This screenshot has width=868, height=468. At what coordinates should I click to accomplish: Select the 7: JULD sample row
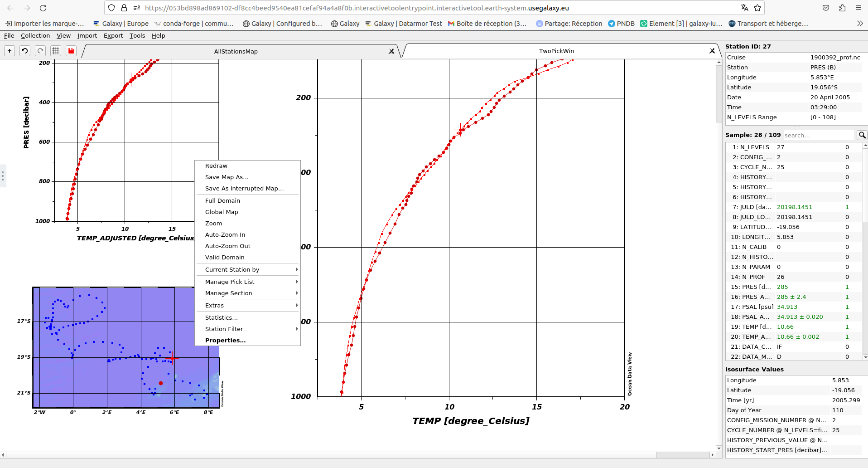[793, 207]
